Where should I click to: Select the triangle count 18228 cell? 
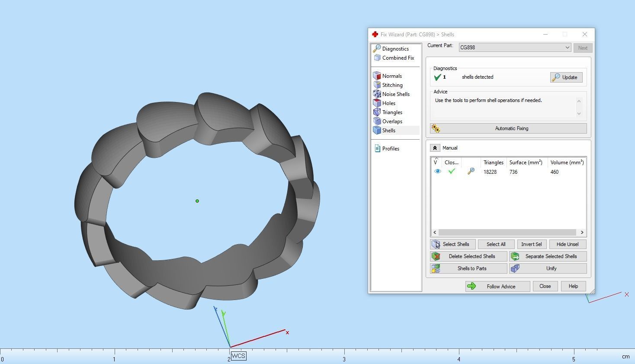(x=490, y=172)
